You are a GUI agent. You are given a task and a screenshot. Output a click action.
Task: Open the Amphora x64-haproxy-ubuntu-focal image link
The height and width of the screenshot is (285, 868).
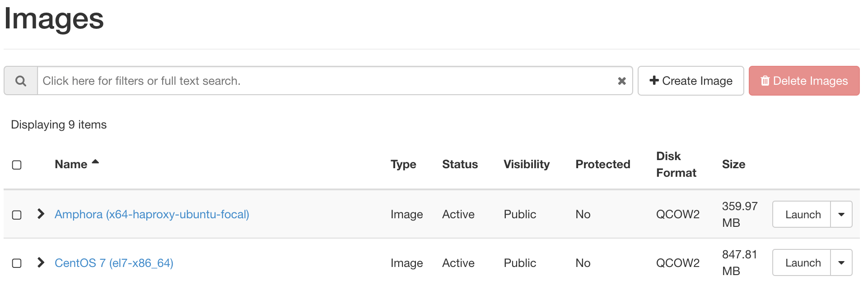coord(152,215)
